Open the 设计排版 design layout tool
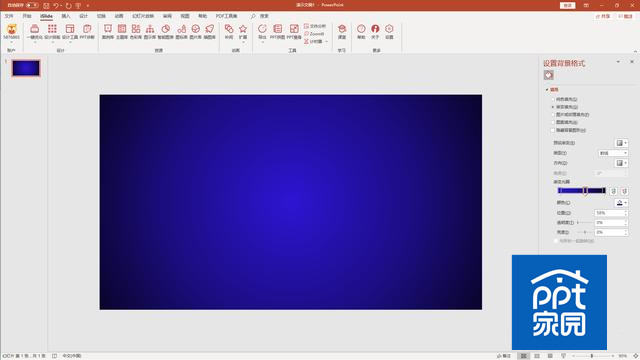The width and height of the screenshot is (640, 360). click(x=52, y=31)
